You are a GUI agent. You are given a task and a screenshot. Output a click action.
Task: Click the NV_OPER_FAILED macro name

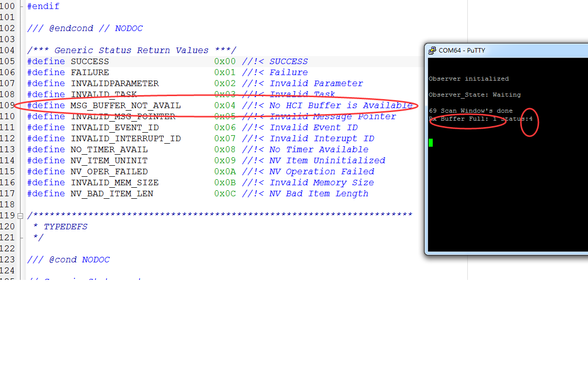(109, 171)
